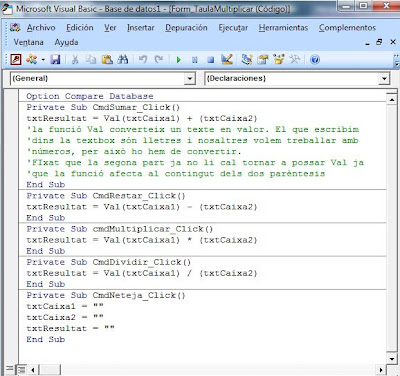Image resolution: width=400 pixels, height=376 pixels.
Task: Open the Ventana menu
Action: (28, 42)
